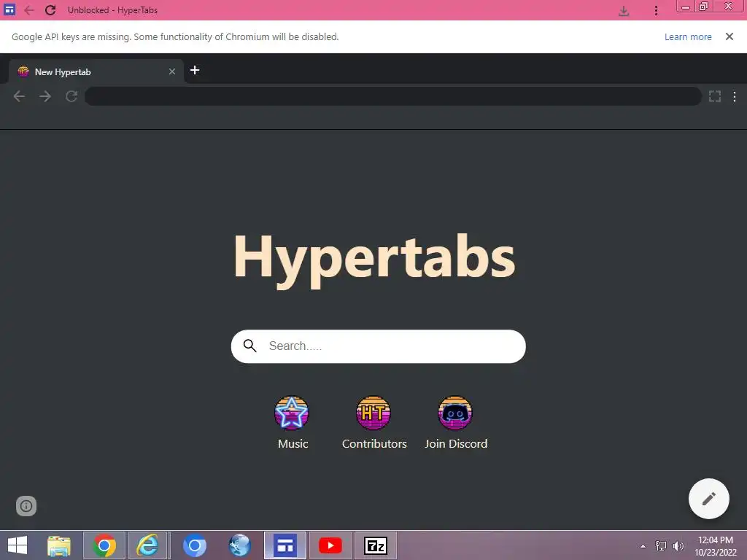
Task: Click the app icon beside the back arrow
Action: 9,9
